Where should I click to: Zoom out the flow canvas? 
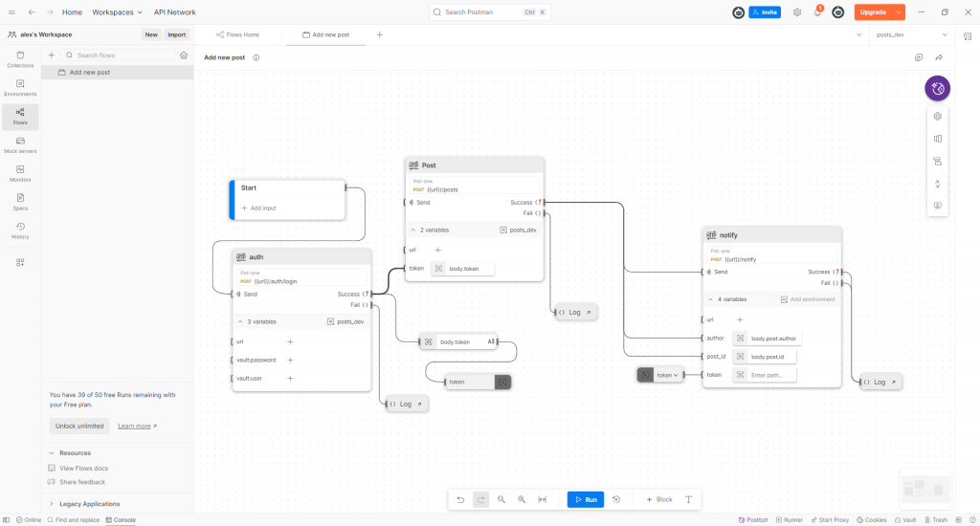click(x=501, y=499)
